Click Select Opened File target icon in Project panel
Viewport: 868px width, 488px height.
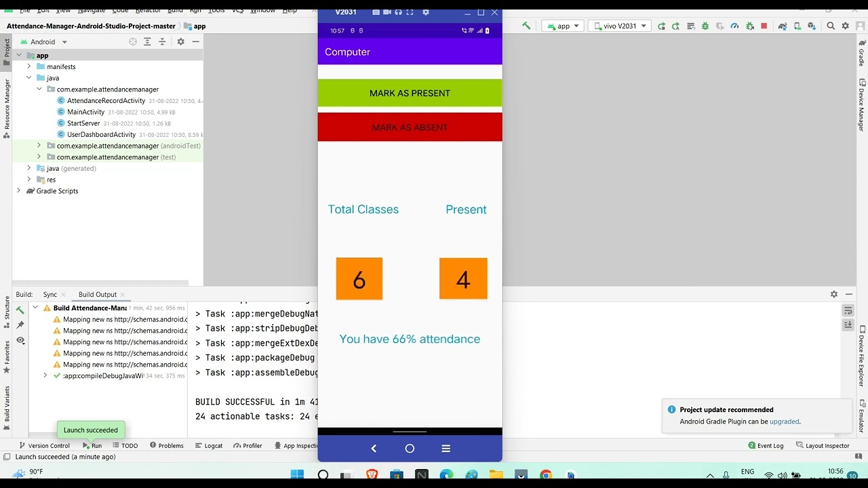133,41
